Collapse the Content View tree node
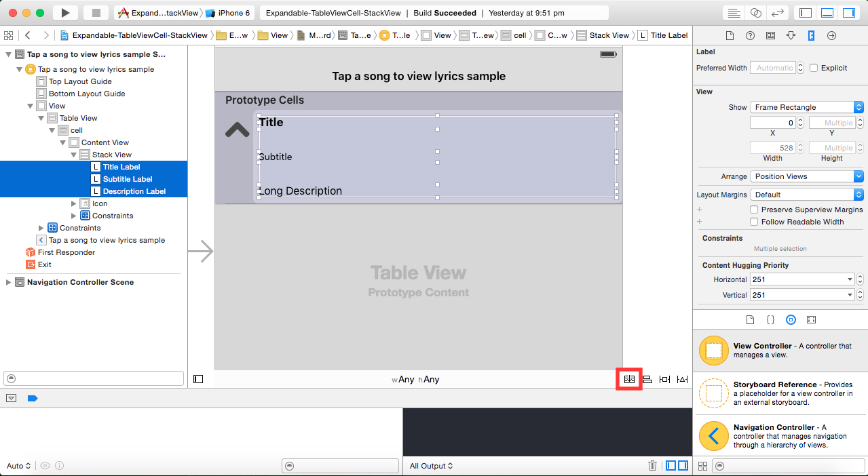 click(63, 142)
